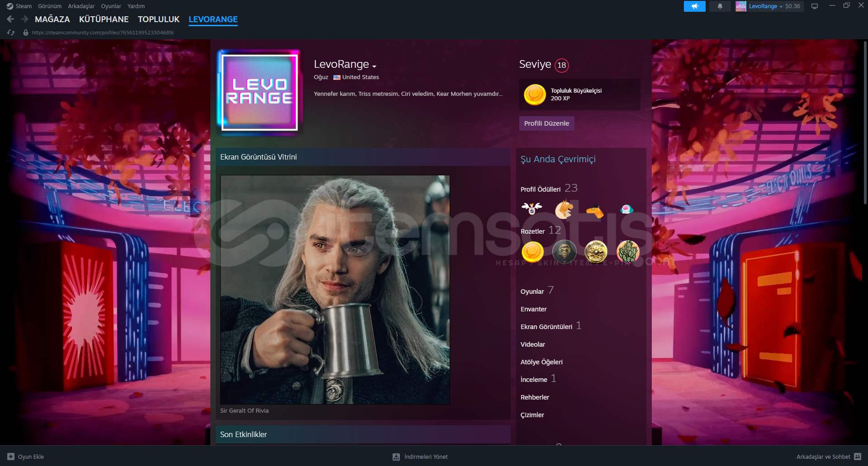Click the United States flag icon

pyautogui.click(x=337, y=77)
